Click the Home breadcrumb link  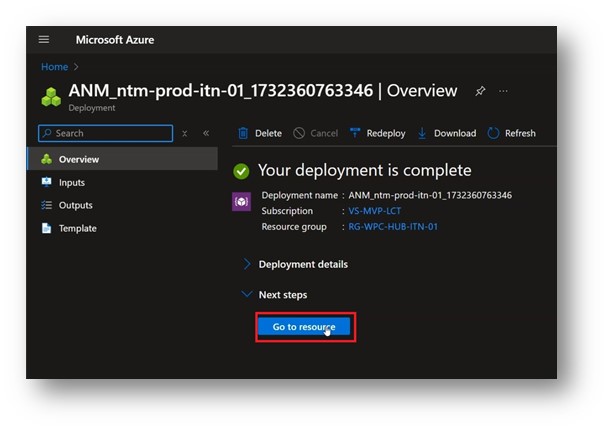[54, 67]
